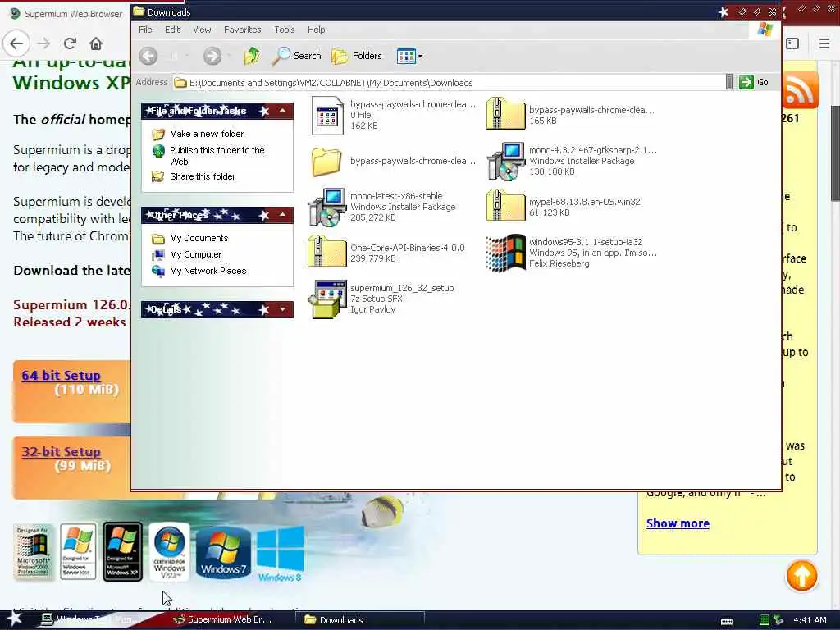Click the taskbar clock showing 4:41 AM
Image resolution: width=840 pixels, height=630 pixels.
pos(810,620)
